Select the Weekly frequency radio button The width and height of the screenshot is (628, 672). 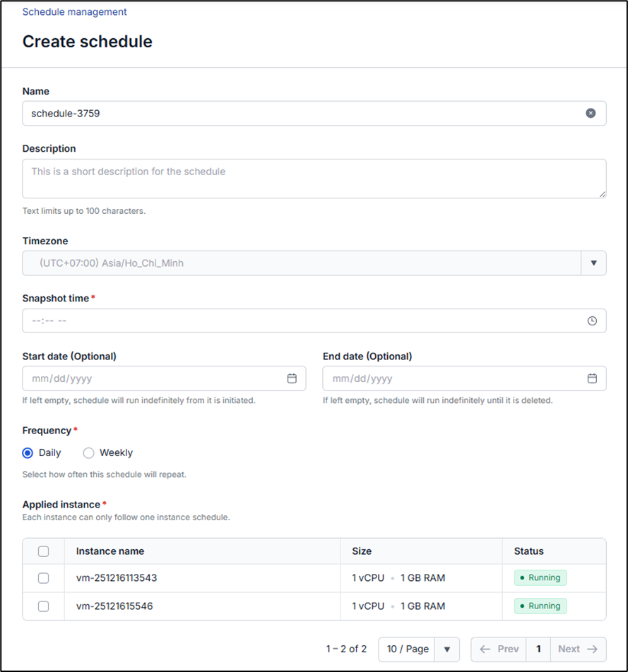tap(89, 452)
